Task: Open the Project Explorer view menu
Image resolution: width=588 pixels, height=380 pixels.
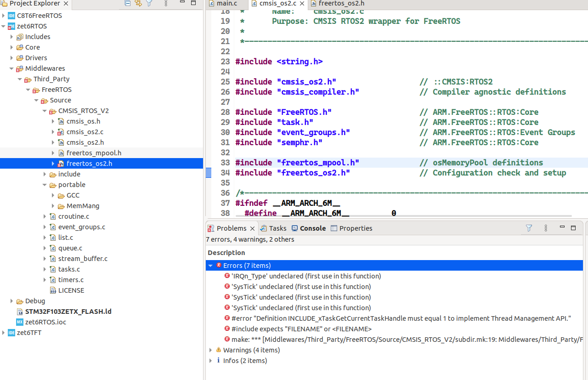Action: [x=165, y=3]
